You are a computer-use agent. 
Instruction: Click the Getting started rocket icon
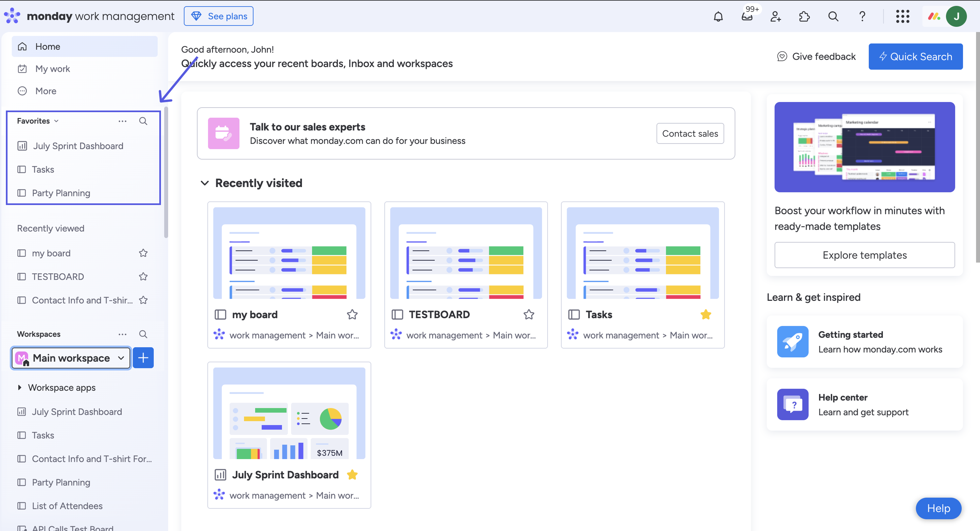pos(793,342)
